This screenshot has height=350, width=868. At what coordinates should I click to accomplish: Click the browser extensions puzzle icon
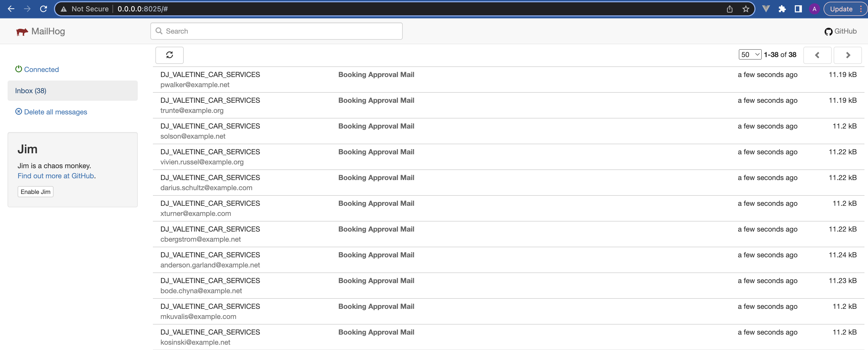pos(782,9)
